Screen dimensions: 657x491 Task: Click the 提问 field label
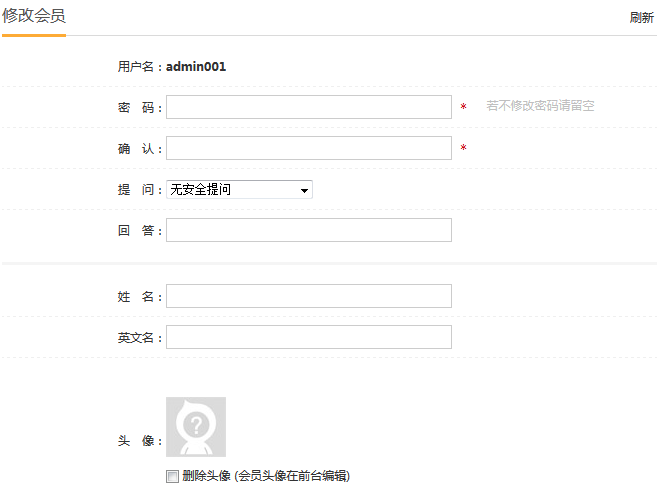pyautogui.click(x=138, y=190)
